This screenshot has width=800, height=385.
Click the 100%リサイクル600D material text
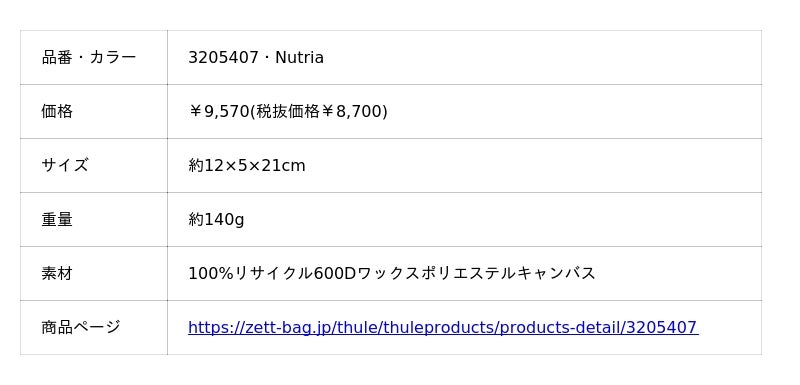[x=271, y=273]
